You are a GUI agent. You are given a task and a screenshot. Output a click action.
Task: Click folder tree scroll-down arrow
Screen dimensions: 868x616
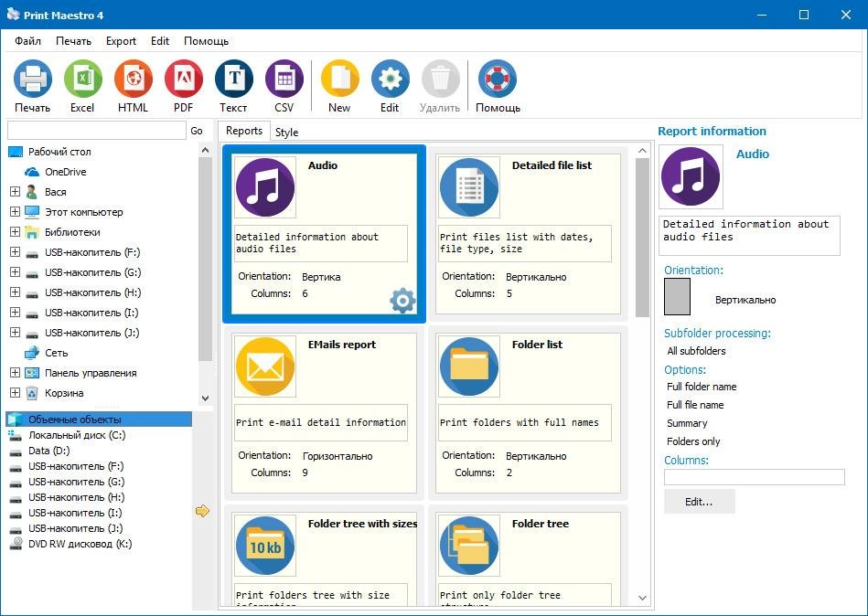tap(206, 398)
